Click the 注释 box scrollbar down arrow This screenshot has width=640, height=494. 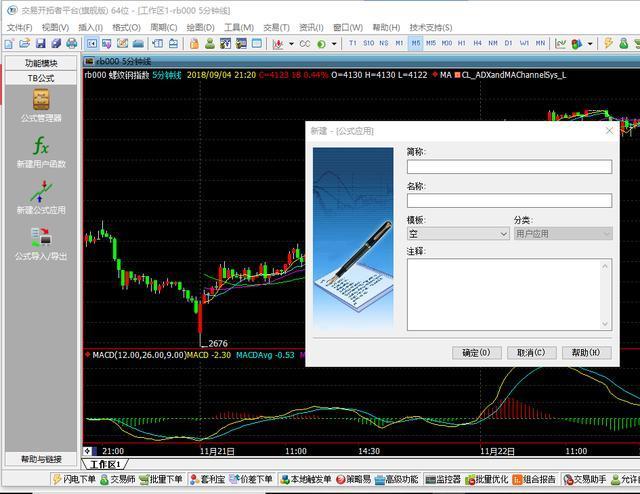(x=605, y=324)
